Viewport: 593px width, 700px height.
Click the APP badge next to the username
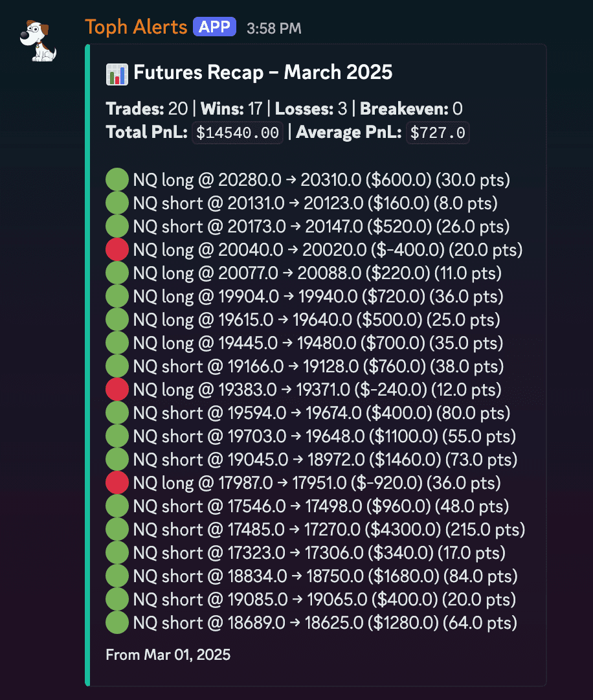pos(215,27)
